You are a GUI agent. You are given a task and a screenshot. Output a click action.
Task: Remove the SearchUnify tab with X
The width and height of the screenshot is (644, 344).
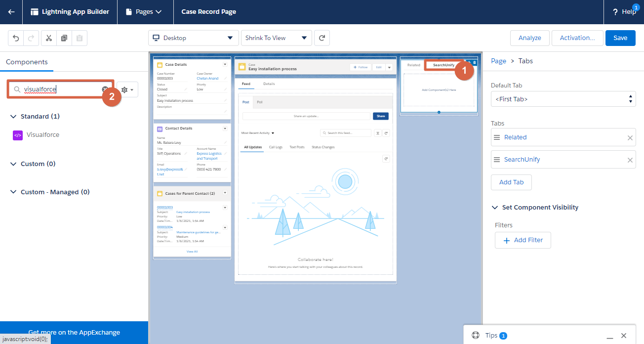(630, 160)
